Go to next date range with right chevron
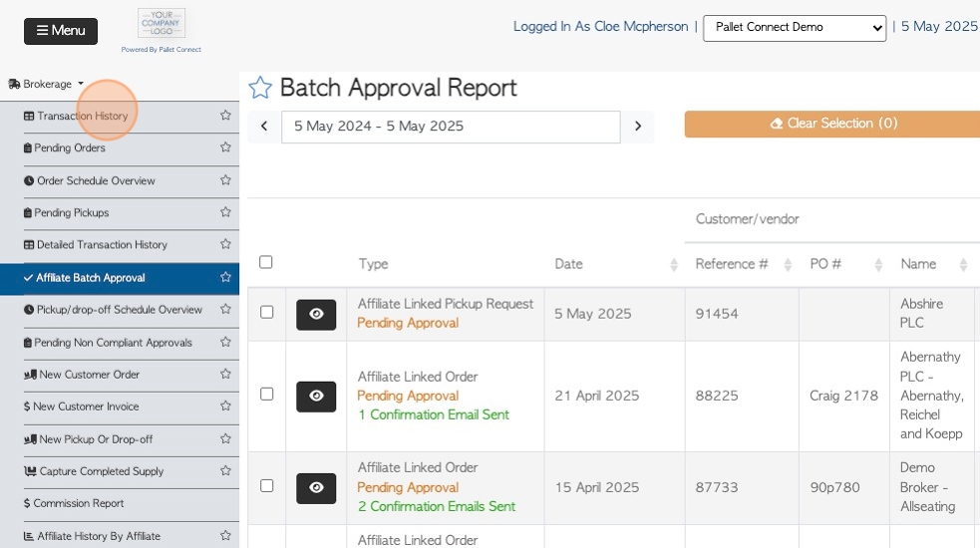This screenshot has width=980, height=548. pyautogui.click(x=637, y=127)
